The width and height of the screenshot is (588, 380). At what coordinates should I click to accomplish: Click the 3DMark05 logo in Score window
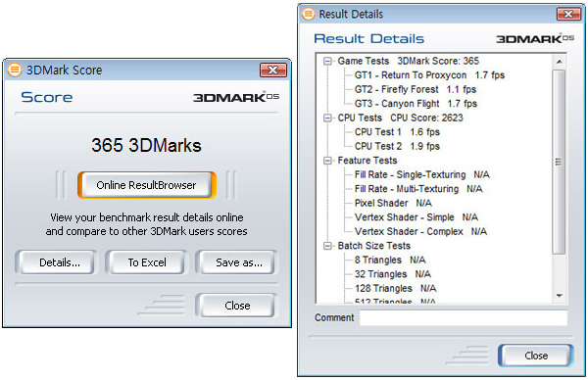236,97
